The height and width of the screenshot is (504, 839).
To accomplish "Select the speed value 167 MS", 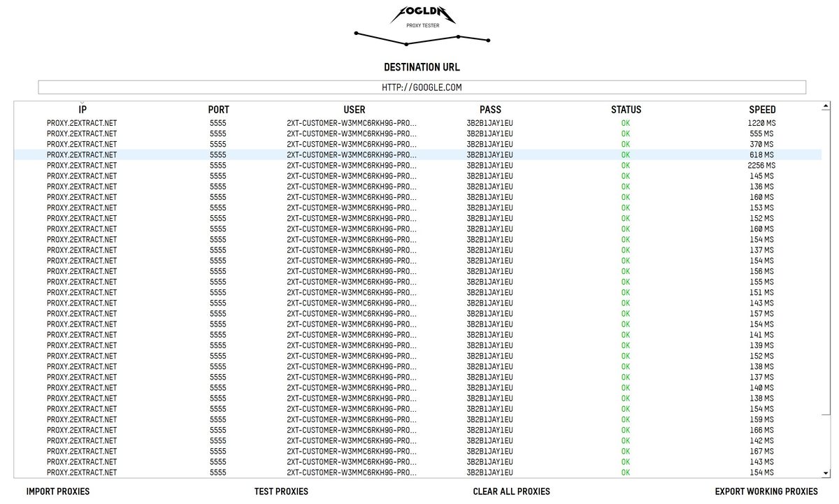I will coord(761,452).
